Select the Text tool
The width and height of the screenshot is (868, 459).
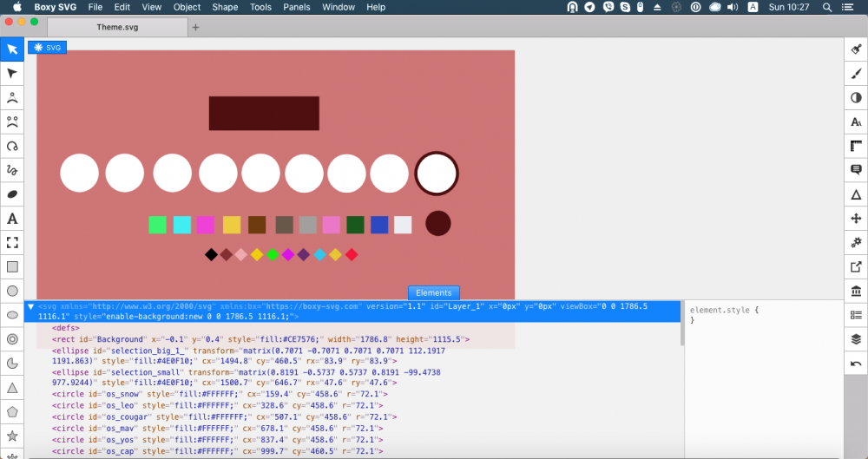[12, 219]
